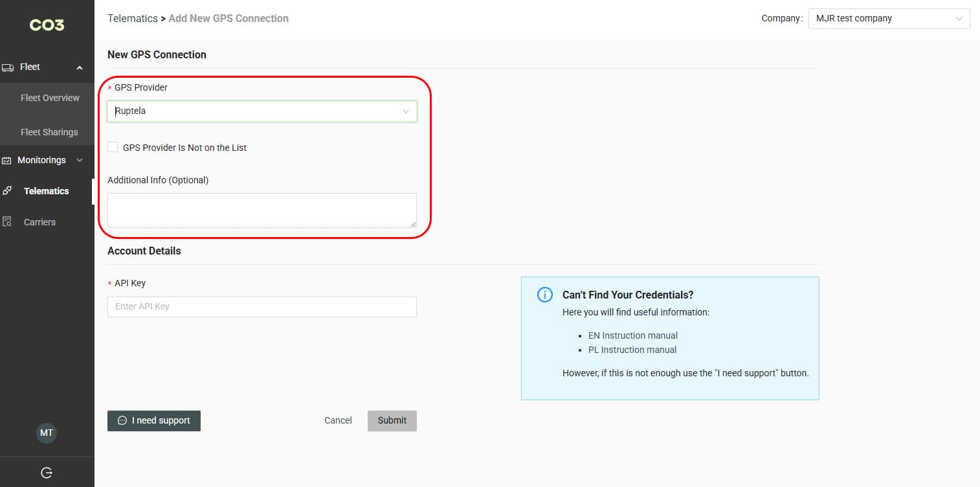The width and height of the screenshot is (980, 487).
Task: Open the MT user avatar
Action: [x=46, y=433]
